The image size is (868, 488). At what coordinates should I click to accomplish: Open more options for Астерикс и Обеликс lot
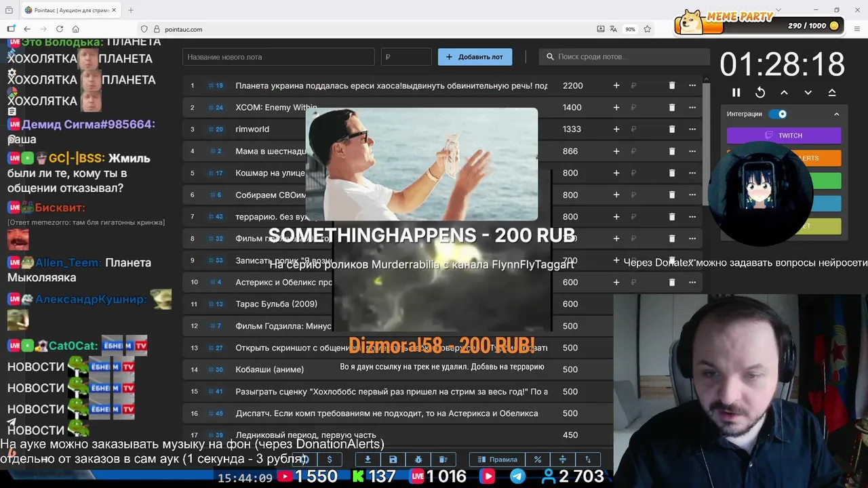click(x=692, y=282)
